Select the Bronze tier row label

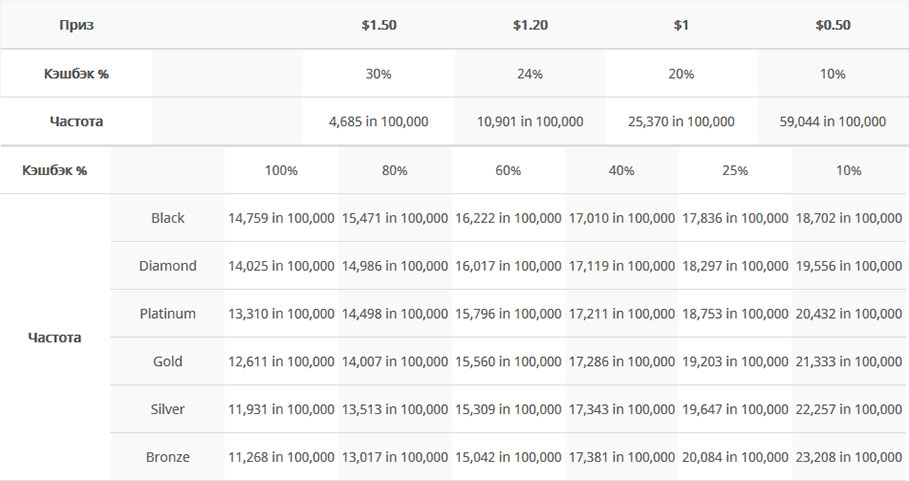[168, 458]
